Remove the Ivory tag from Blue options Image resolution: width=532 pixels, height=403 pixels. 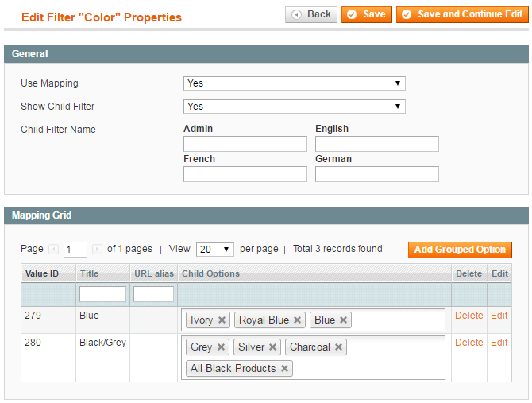click(x=222, y=320)
